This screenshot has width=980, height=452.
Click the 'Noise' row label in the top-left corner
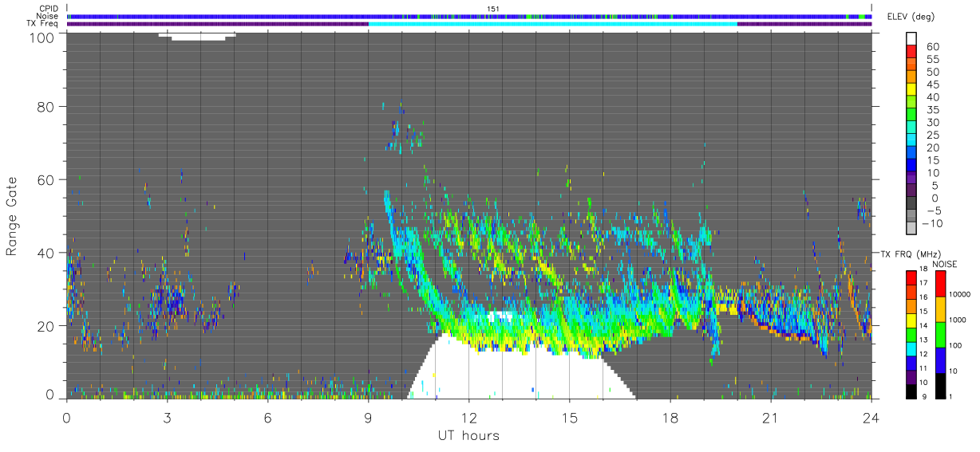click(x=49, y=16)
